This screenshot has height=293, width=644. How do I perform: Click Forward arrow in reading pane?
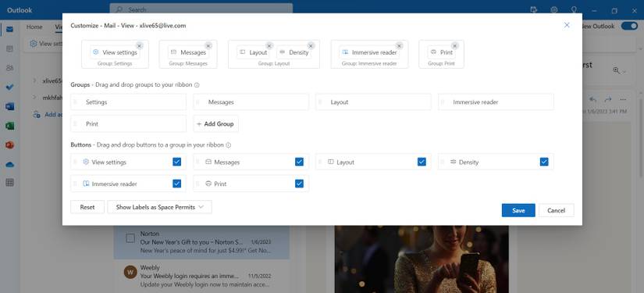(x=608, y=99)
